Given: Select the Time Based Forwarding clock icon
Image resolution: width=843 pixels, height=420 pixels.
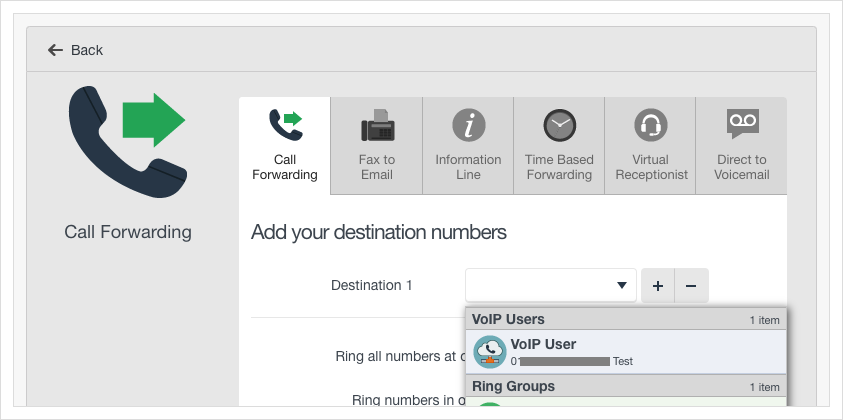Looking at the screenshot, I should 560,125.
